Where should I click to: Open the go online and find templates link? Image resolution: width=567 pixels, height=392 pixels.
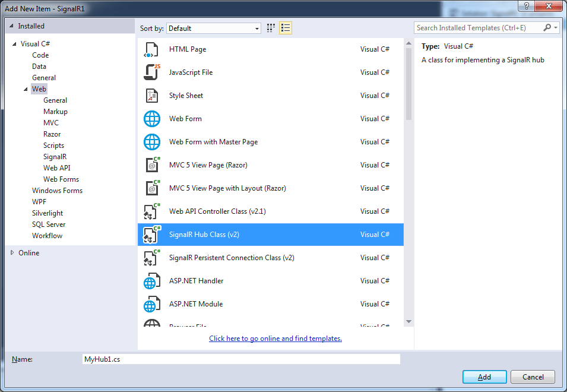275,338
